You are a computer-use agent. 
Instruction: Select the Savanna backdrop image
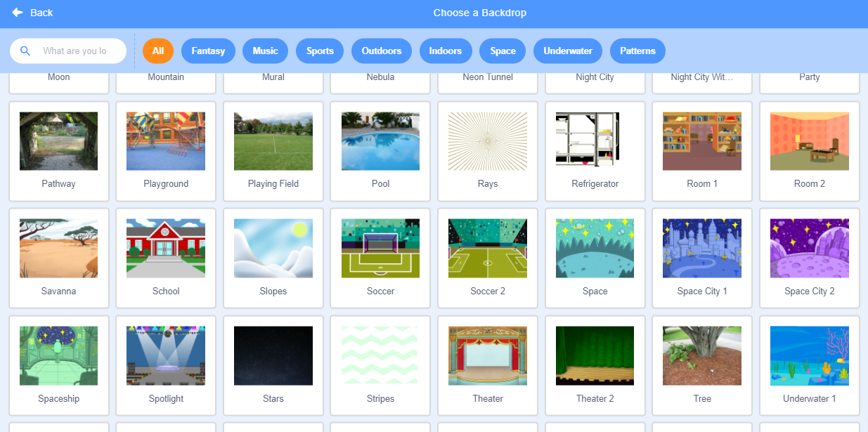pos(59,248)
